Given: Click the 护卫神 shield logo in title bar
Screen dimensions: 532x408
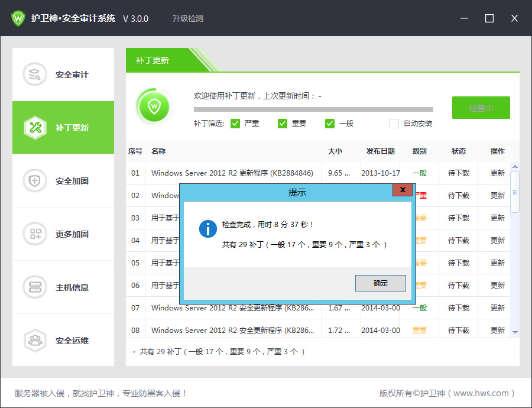Looking at the screenshot, I should coord(19,18).
